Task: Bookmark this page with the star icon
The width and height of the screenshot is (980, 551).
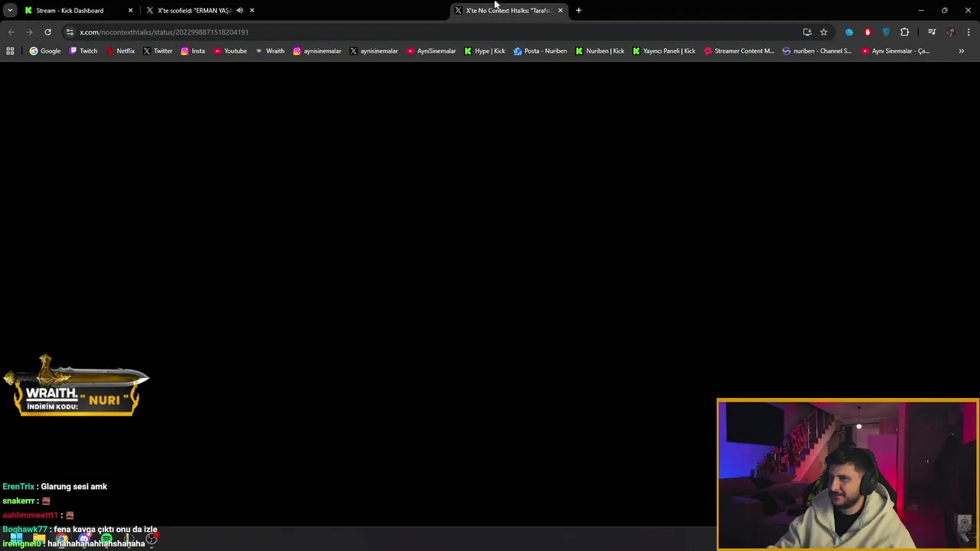Action: [824, 32]
